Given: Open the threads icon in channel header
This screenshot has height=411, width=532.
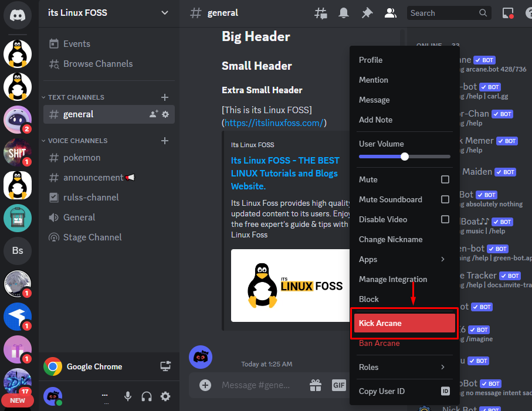Looking at the screenshot, I should (321, 13).
